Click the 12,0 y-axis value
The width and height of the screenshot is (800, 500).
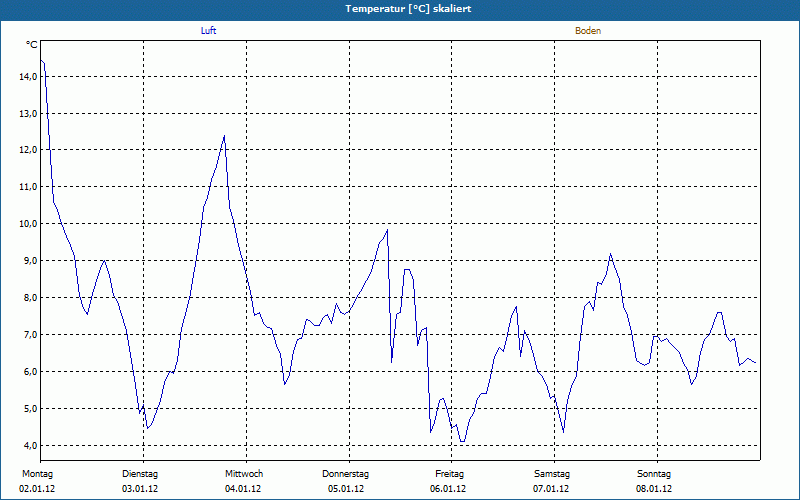pos(29,150)
